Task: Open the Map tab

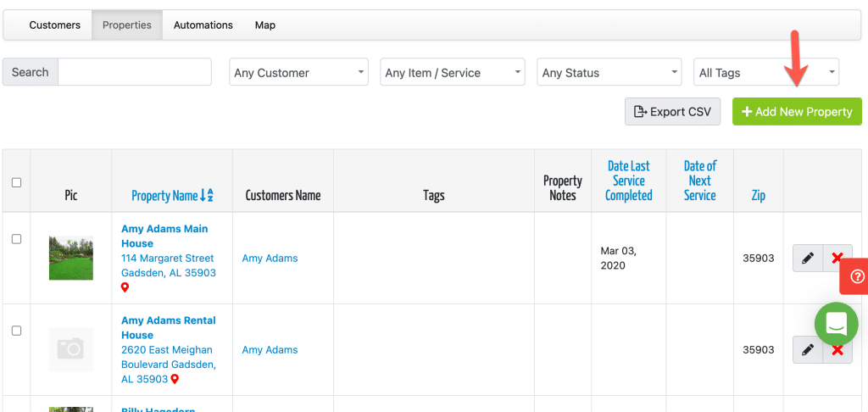Action: point(265,25)
